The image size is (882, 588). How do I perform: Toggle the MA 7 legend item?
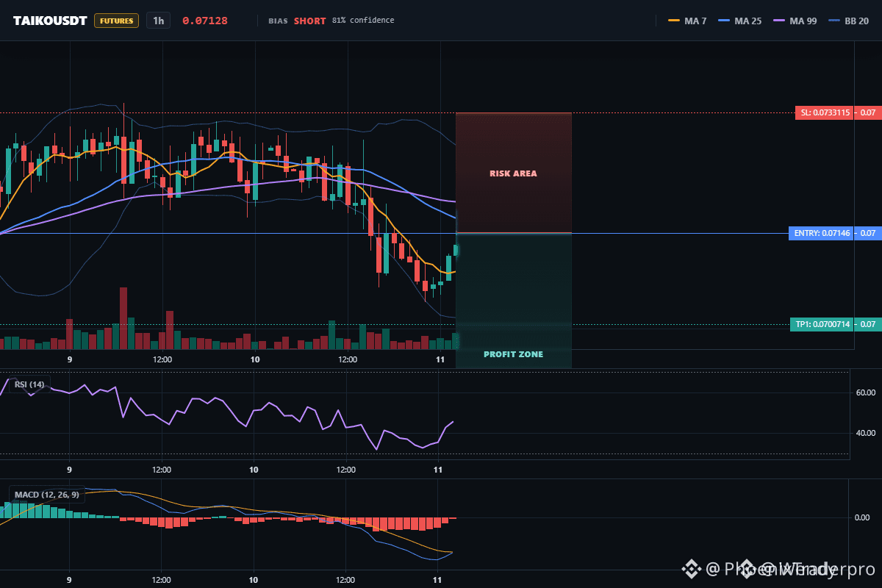coord(688,21)
